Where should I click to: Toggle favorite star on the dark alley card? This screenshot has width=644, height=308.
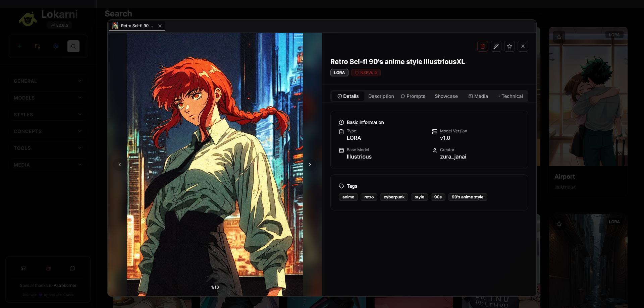tap(559, 224)
